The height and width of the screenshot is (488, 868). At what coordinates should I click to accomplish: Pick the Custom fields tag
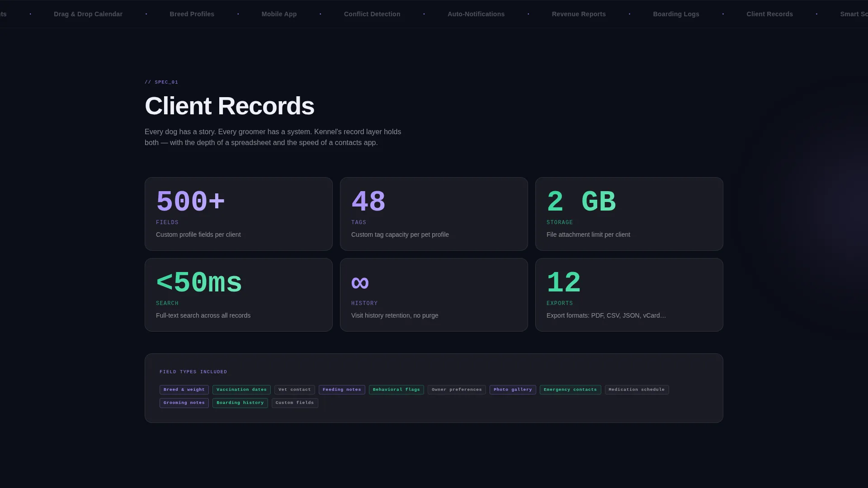pyautogui.click(x=295, y=403)
